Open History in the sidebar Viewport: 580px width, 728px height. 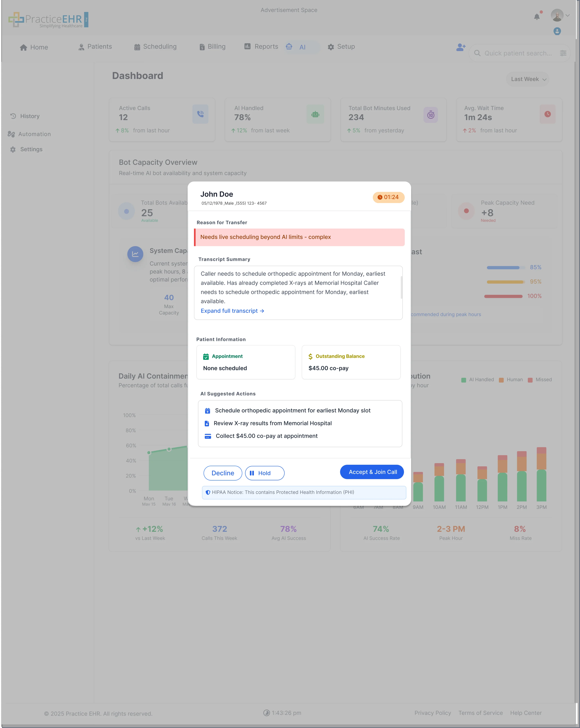point(30,116)
